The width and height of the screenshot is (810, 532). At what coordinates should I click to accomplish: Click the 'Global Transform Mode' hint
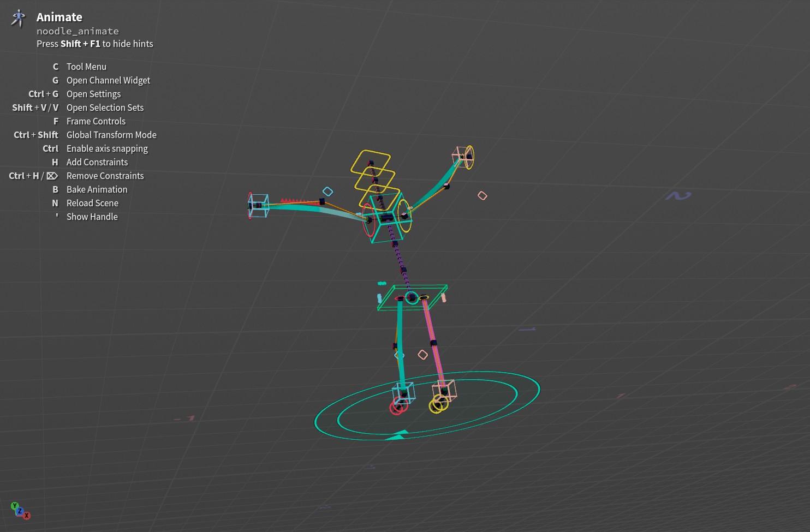click(111, 135)
